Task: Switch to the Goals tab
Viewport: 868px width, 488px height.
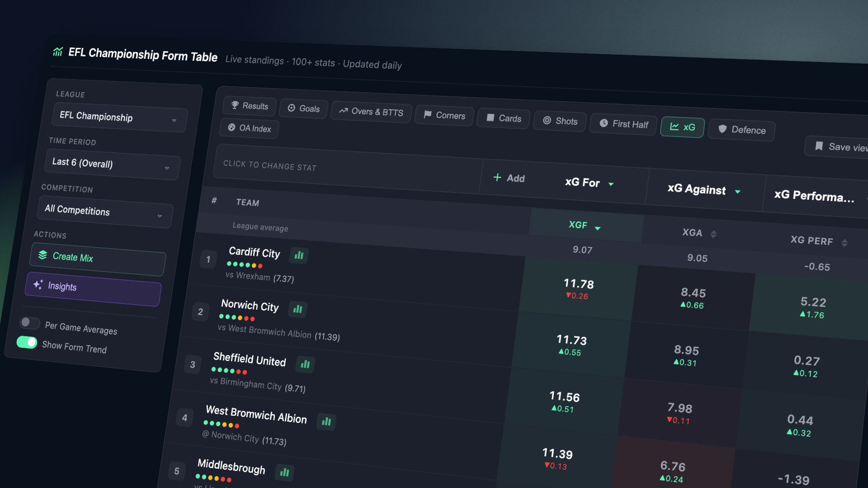Action: (x=304, y=108)
